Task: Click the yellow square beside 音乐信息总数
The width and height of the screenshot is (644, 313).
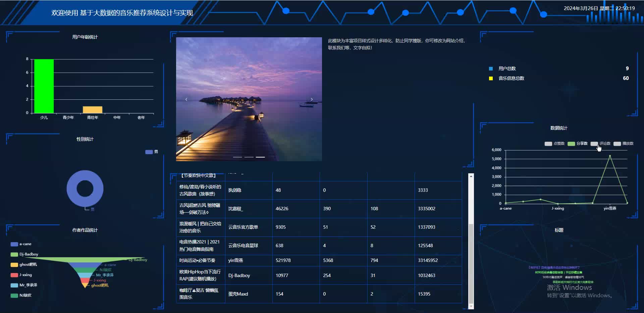Action: pos(491,78)
